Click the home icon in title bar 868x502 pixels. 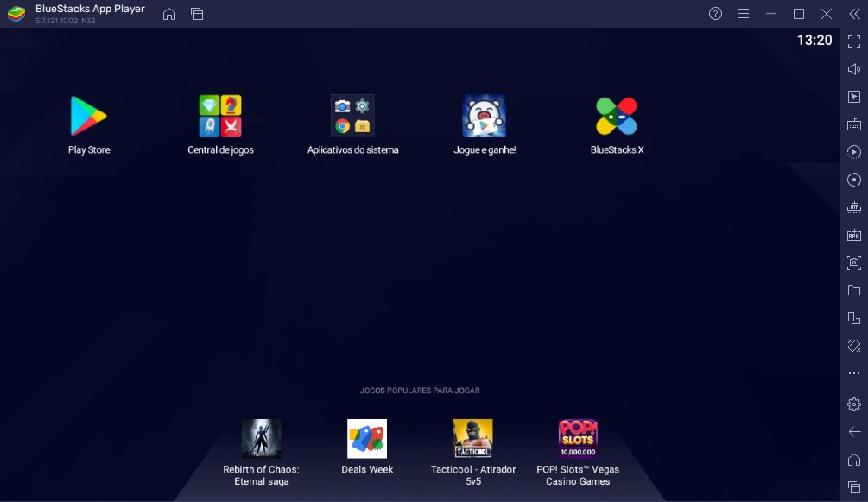coord(169,14)
